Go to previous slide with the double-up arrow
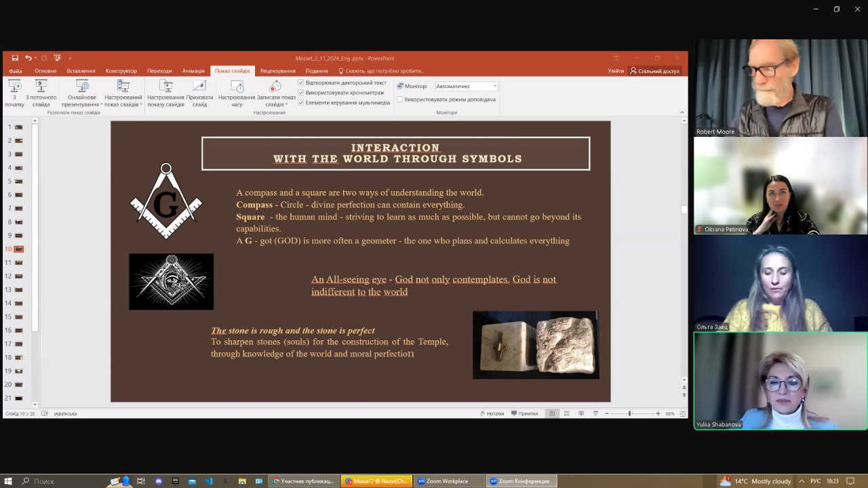Viewport: 868px width, 488px height. (x=684, y=387)
